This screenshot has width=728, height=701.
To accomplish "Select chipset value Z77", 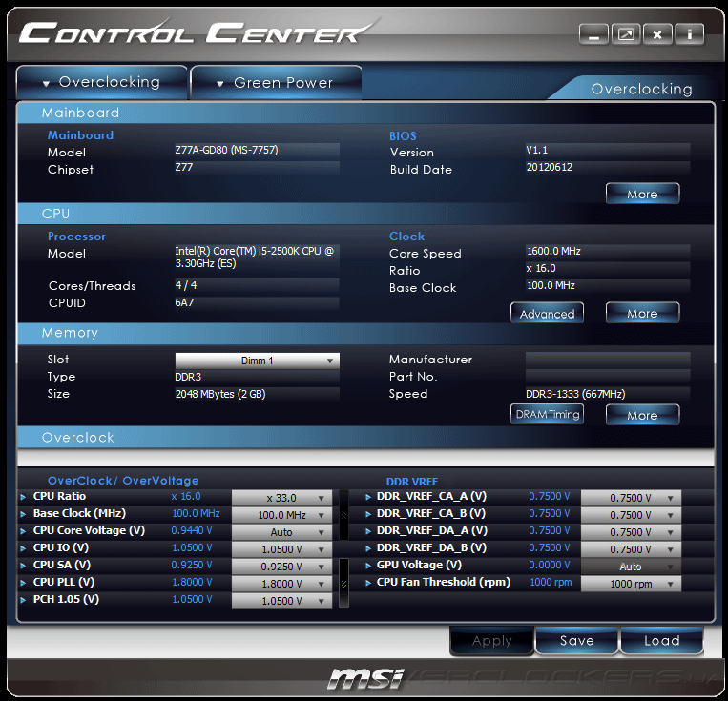I will tap(184, 167).
